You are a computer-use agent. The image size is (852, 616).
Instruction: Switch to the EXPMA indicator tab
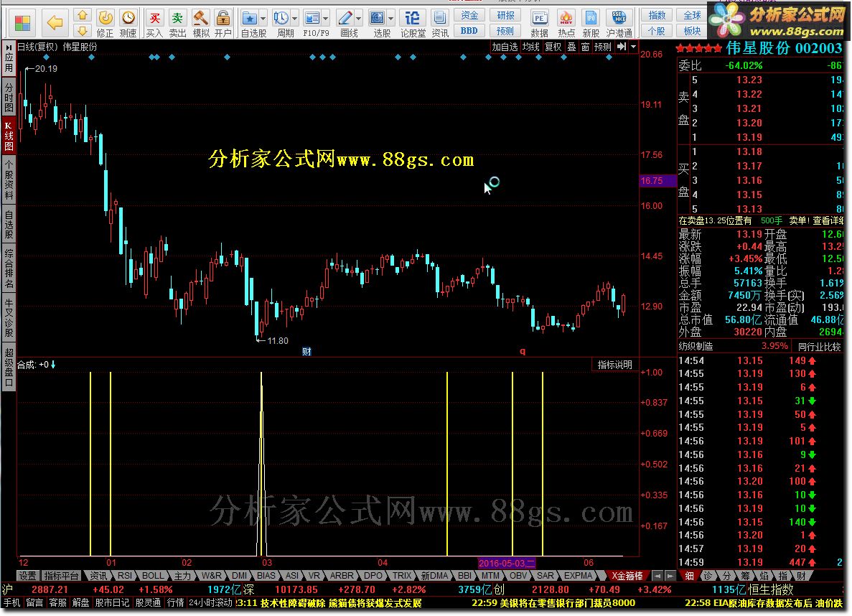578,576
